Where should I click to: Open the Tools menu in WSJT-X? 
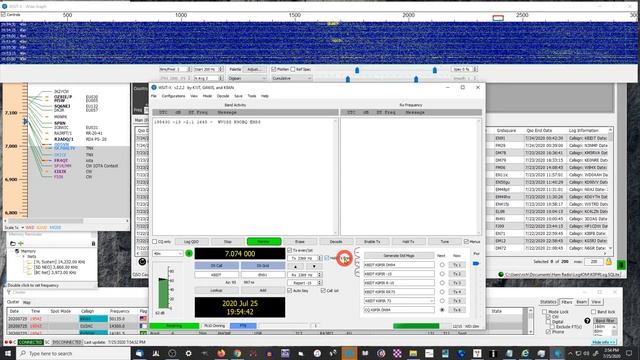click(x=252, y=96)
